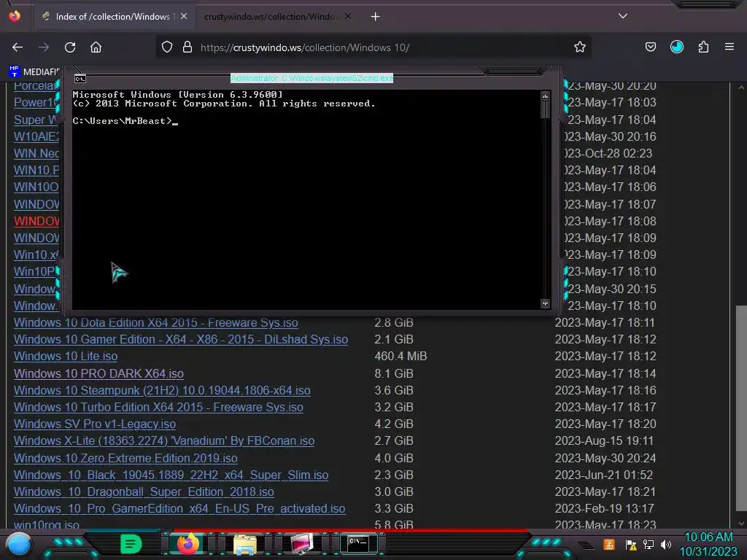Open the green notes app taskbar icon
Screen dimensions: 747x560
[x=131, y=544]
